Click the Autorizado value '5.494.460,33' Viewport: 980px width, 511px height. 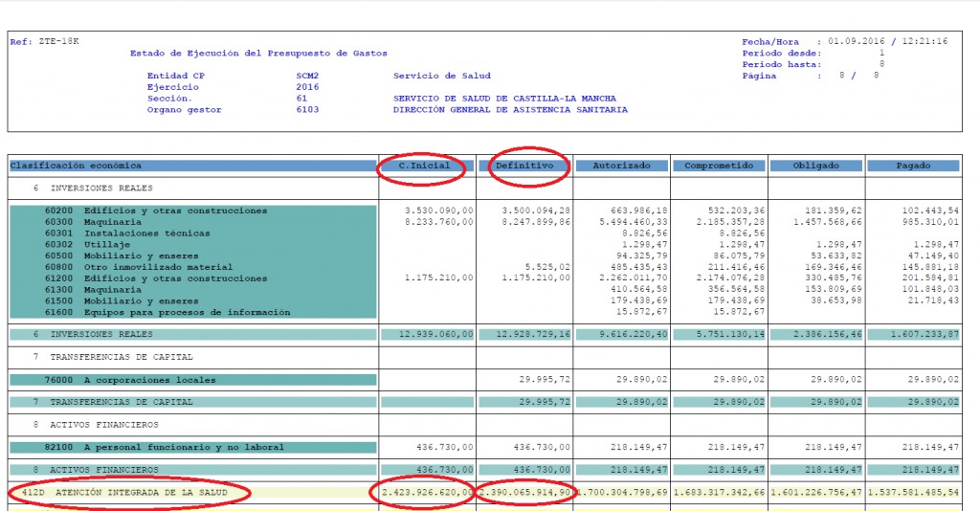click(x=634, y=222)
